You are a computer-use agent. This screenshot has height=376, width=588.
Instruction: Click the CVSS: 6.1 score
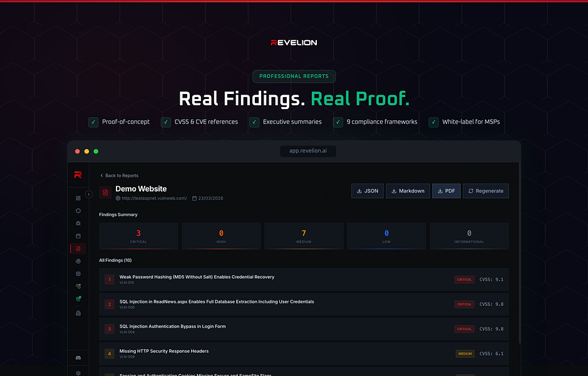pos(491,353)
